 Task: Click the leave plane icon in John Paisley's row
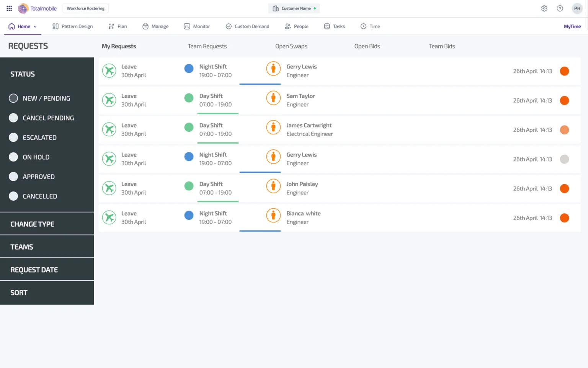pos(109,188)
